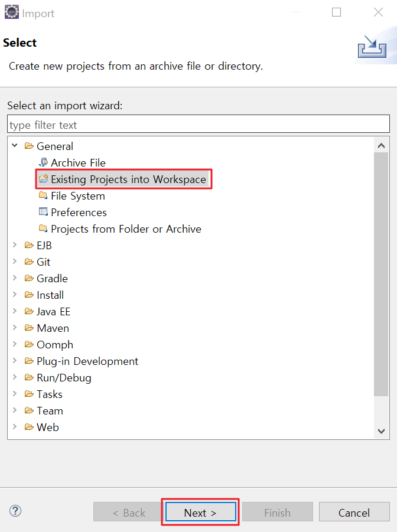Expand the Plug-in Development category
Viewport: 397px width, 532px height.
(x=15, y=361)
